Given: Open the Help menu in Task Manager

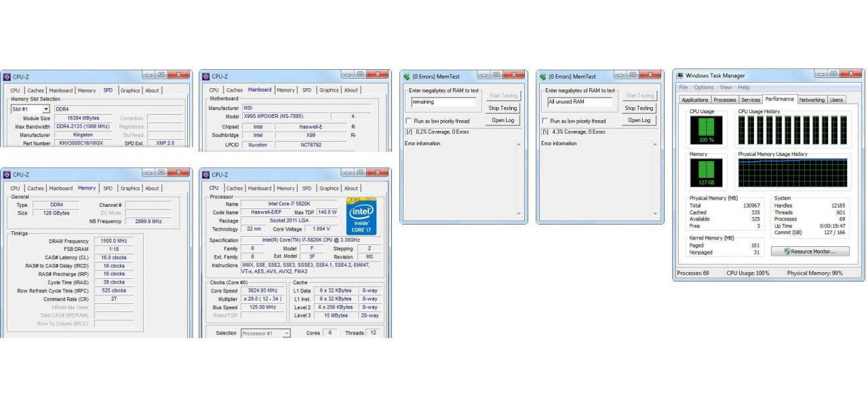Looking at the screenshot, I should click(744, 88).
